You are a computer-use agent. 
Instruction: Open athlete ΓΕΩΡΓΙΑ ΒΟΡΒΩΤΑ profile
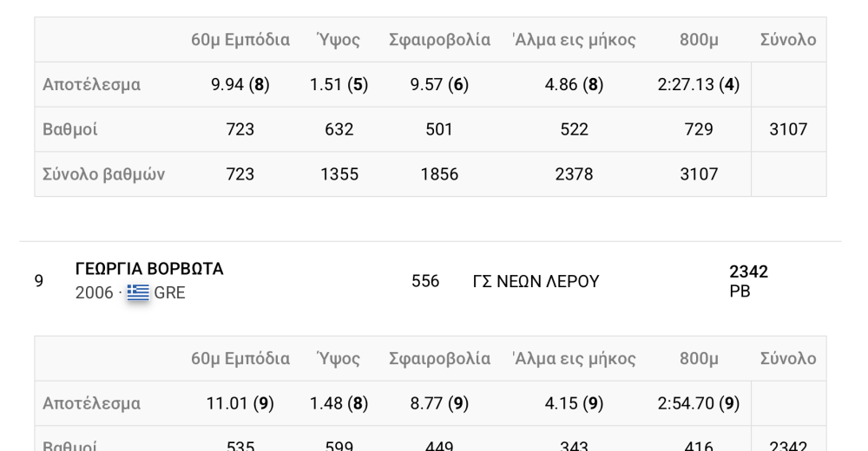(x=149, y=269)
